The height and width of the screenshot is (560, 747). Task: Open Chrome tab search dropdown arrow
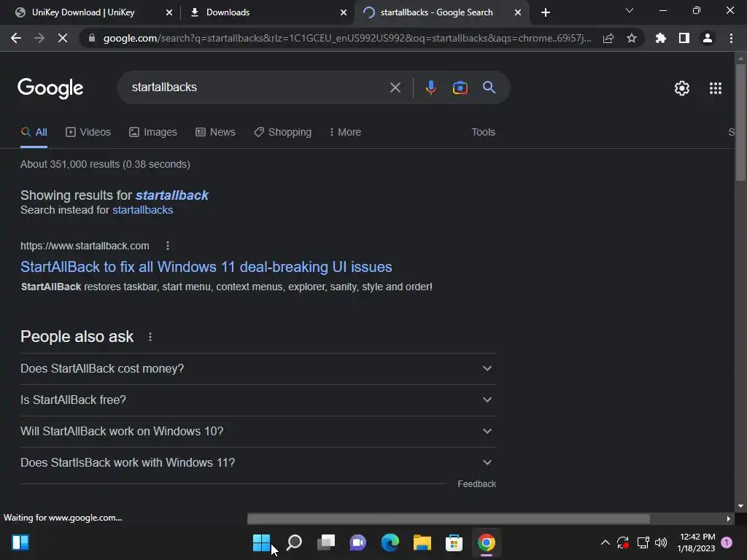pyautogui.click(x=630, y=10)
